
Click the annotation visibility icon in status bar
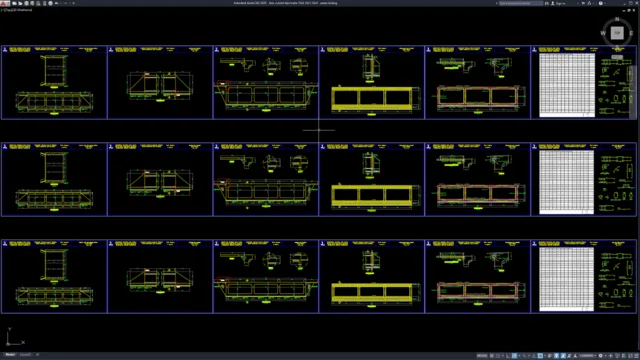click(x=569, y=356)
